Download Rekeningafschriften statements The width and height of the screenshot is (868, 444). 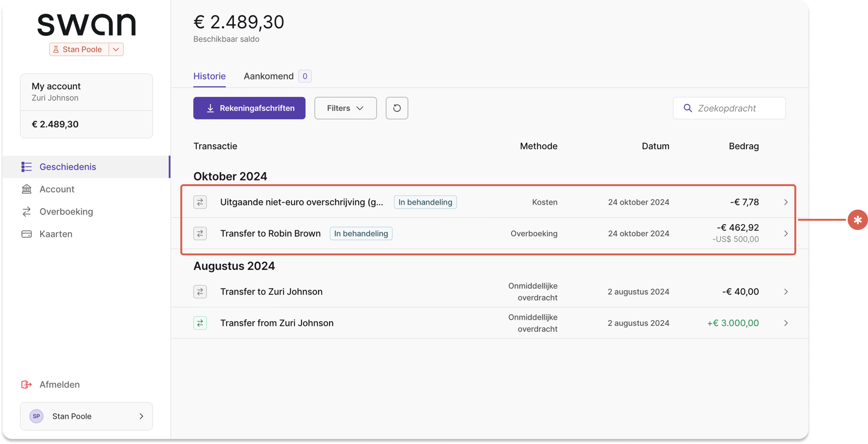click(249, 108)
